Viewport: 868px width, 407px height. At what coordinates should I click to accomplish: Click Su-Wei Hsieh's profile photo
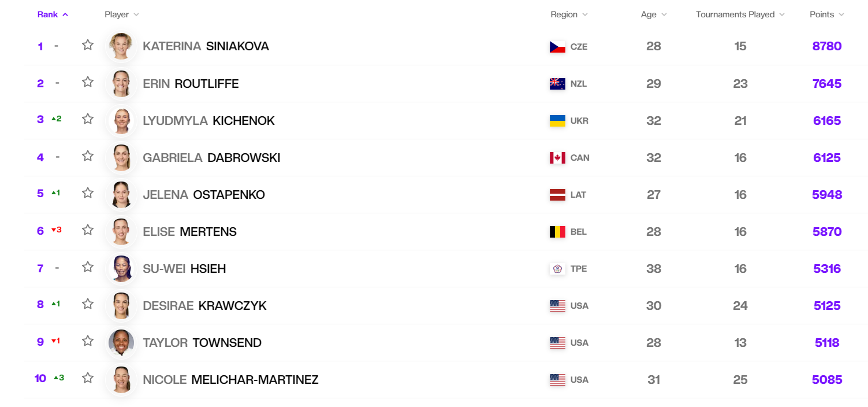coord(121,269)
